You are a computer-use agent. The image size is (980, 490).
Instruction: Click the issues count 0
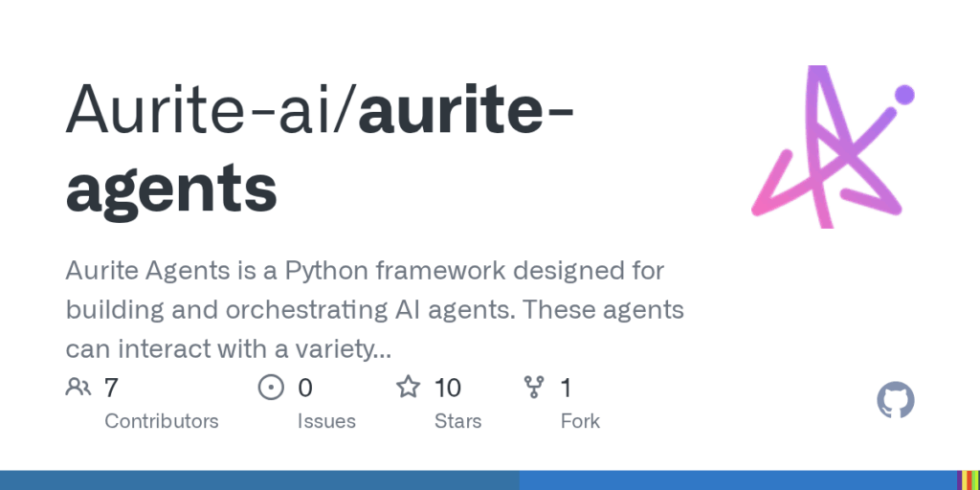(x=305, y=389)
